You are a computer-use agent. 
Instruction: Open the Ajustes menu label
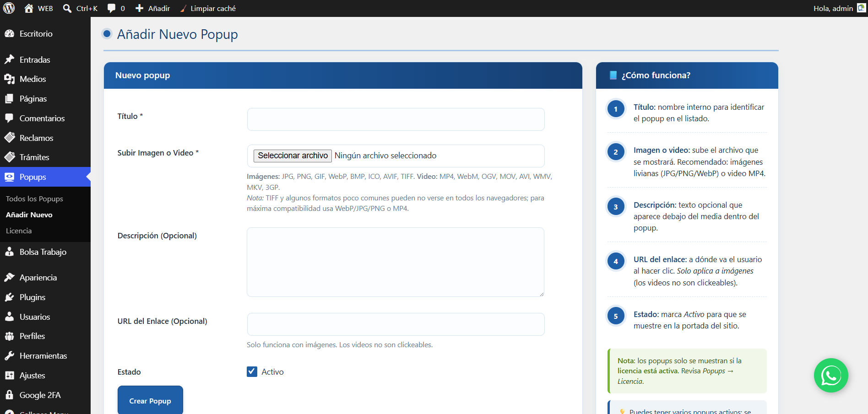(32, 376)
